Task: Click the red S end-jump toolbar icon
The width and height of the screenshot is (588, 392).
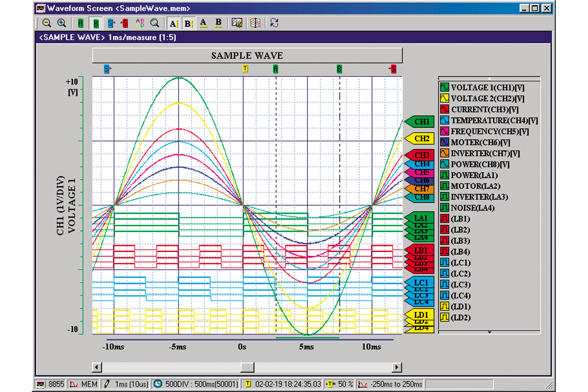Action: tap(124, 23)
